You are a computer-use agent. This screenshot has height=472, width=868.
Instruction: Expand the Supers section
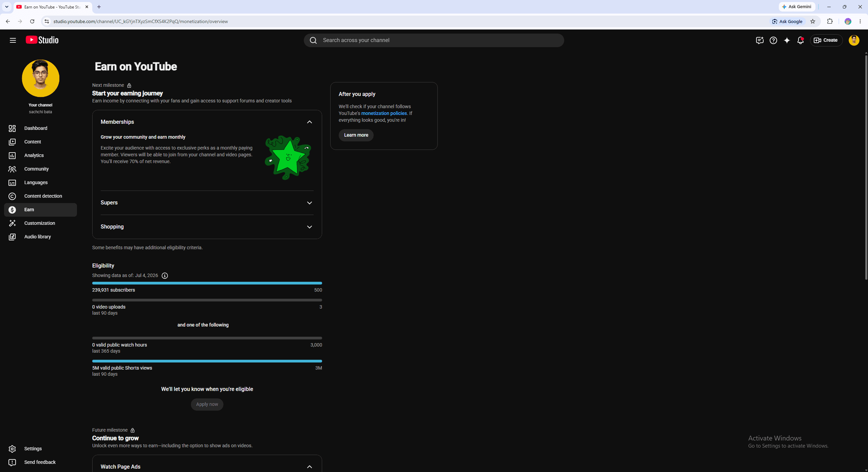click(x=309, y=203)
